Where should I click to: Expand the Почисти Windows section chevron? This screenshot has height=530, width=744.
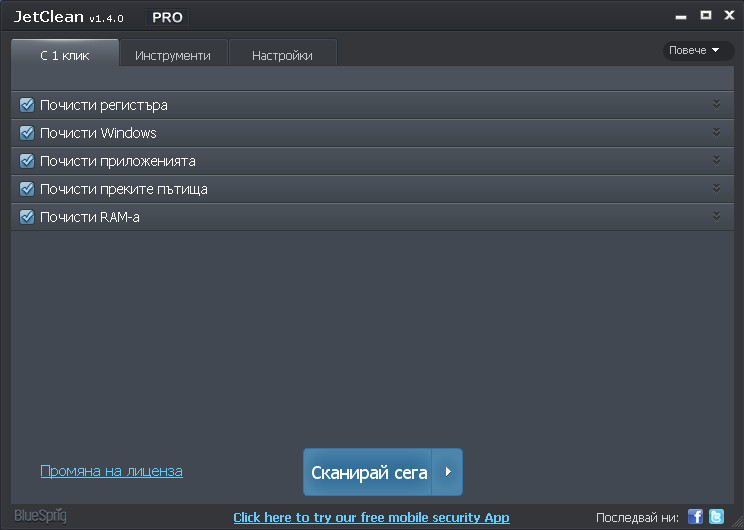pos(716,132)
